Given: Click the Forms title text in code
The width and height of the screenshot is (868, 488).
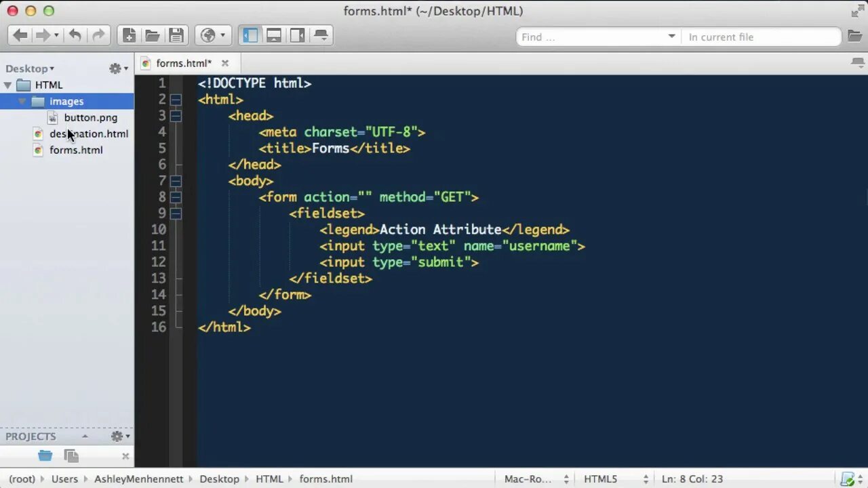Looking at the screenshot, I should 330,148.
